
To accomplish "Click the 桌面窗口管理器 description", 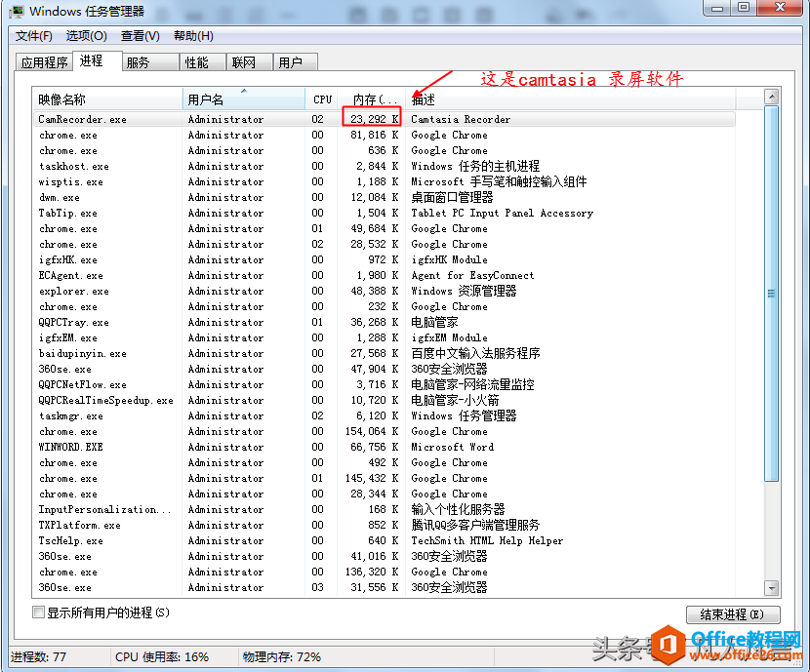I will point(452,197).
